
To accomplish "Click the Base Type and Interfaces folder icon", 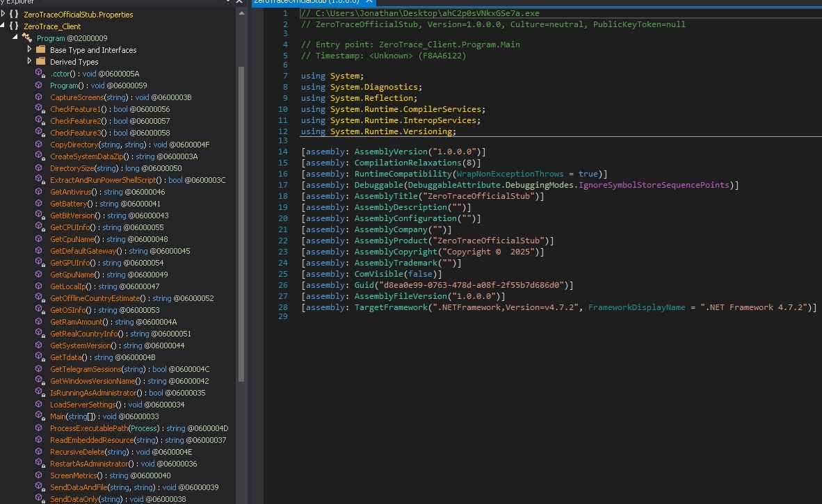I will click(40, 49).
